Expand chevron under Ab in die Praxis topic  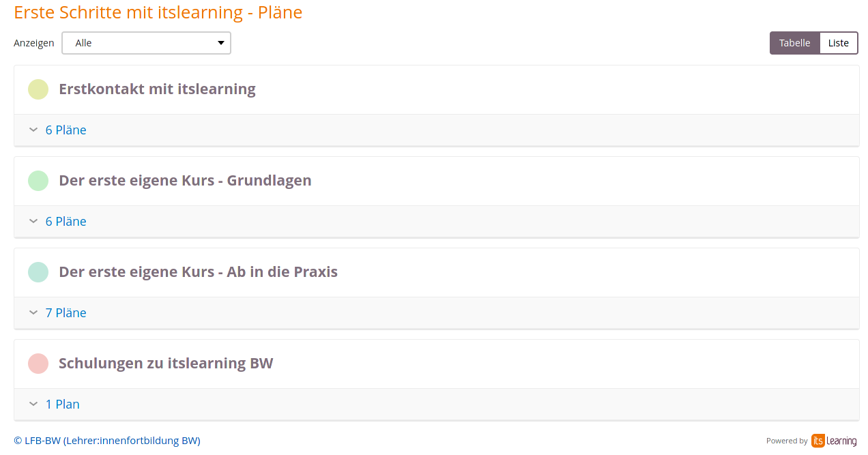click(x=33, y=312)
